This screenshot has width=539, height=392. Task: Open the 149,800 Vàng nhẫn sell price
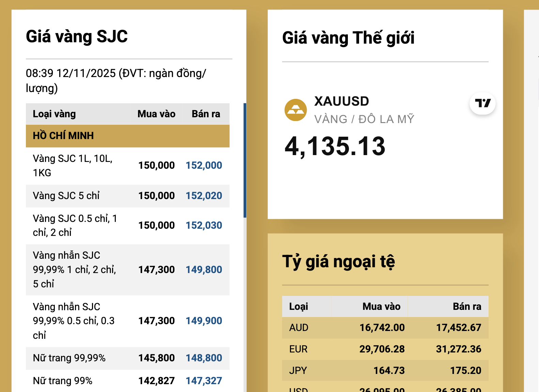pyautogui.click(x=203, y=269)
